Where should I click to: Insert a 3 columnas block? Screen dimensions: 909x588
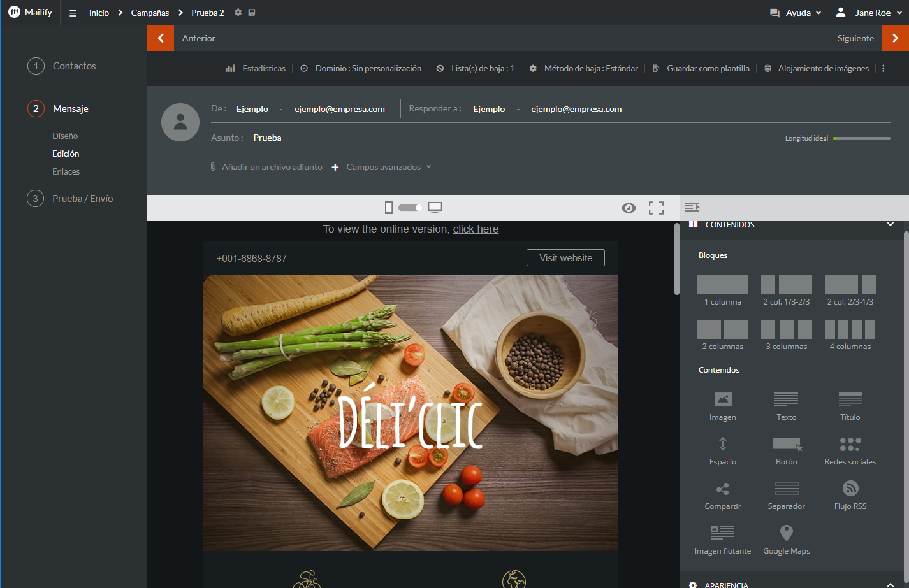[787, 335]
